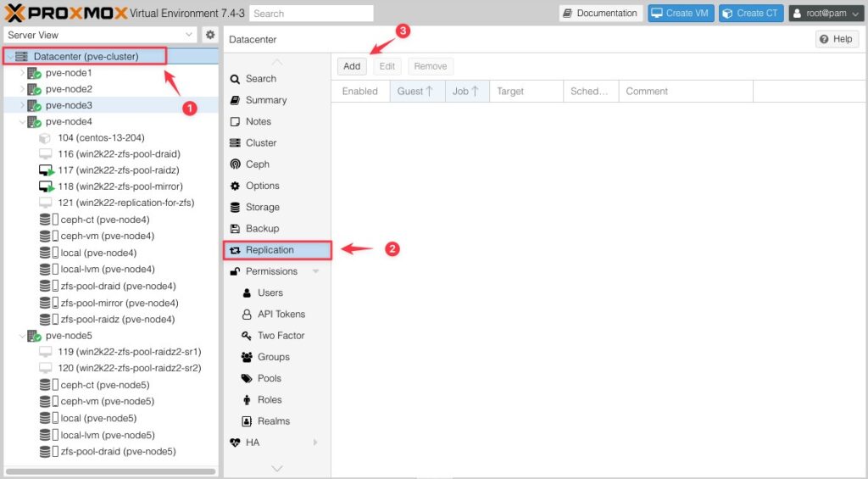The image size is (868, 479).
Task: Click Create CT button
Action: coord(751,14)
